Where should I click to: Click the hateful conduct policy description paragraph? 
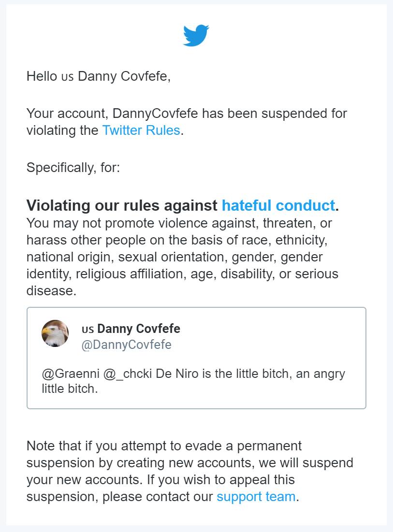[183, 257]
